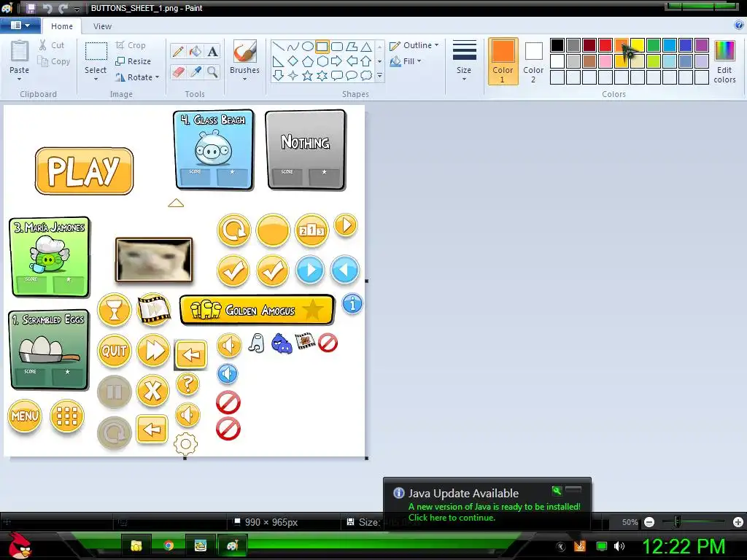This screenshot has height=560, width=747.
Task: Click the Resize button
Action: pyautogui.click(x=133, y=61)
